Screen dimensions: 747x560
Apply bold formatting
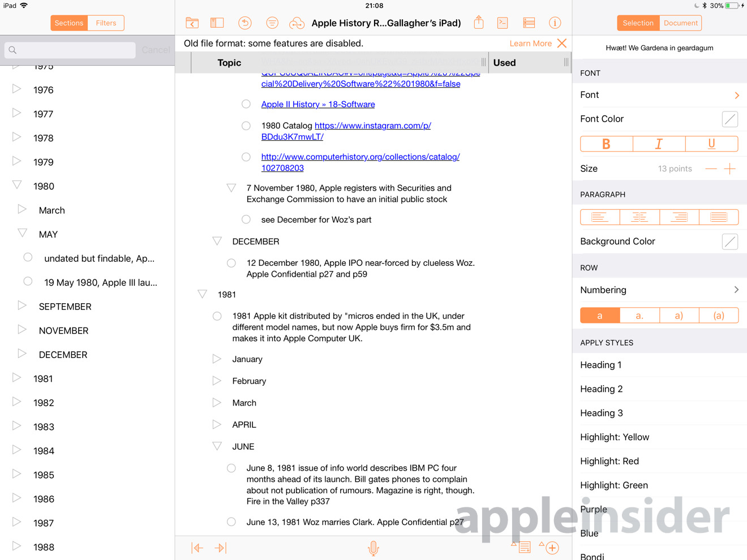pyautogui.click(x=606, y=144)
